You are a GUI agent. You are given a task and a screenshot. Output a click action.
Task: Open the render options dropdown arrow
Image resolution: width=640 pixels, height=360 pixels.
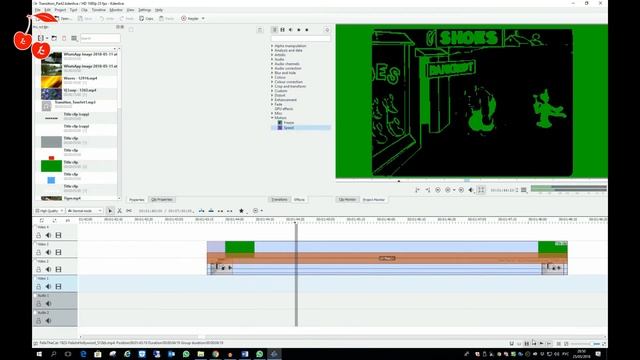click(x=203, y=18)
